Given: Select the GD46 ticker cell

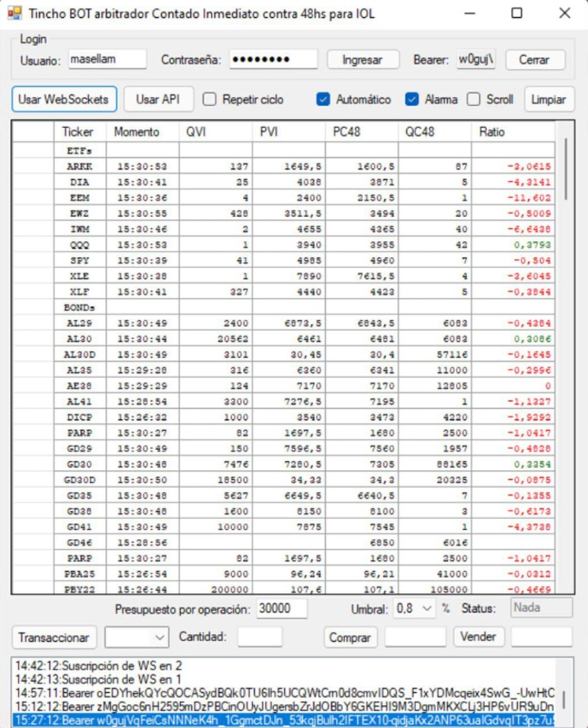Looking at the screenshot, I should 80,543.
